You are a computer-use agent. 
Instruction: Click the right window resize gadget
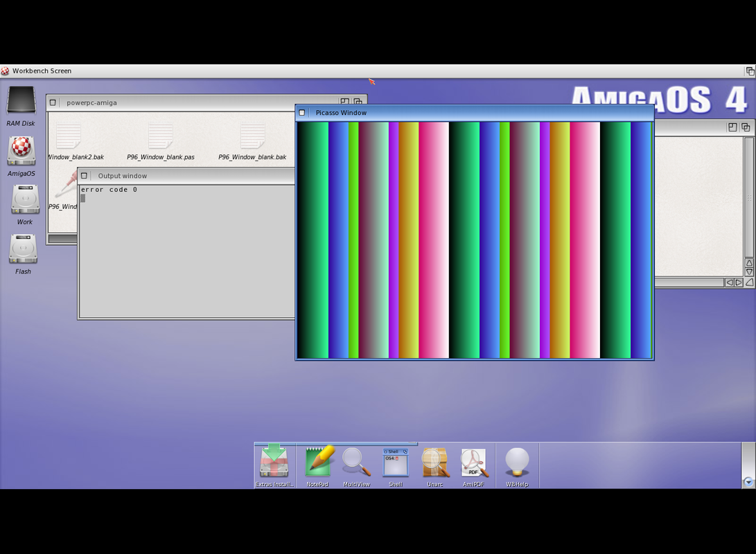[749, 283]
